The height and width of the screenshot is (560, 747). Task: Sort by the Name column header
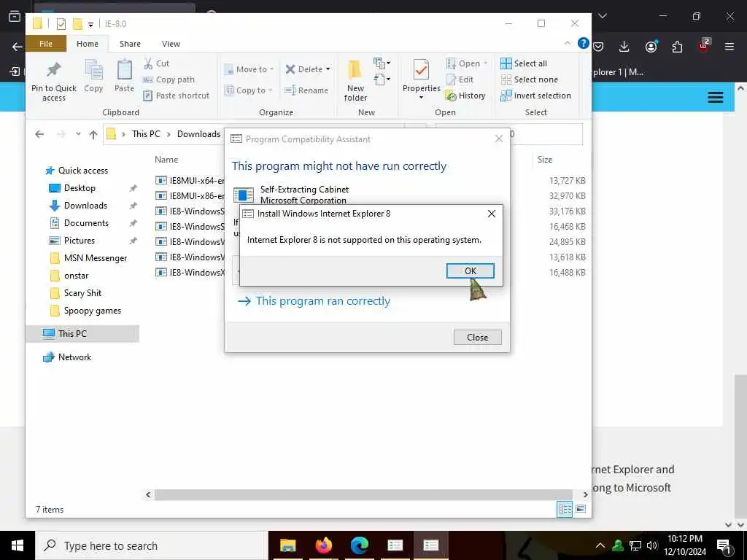pyautogui.click(x=166, y=160)
